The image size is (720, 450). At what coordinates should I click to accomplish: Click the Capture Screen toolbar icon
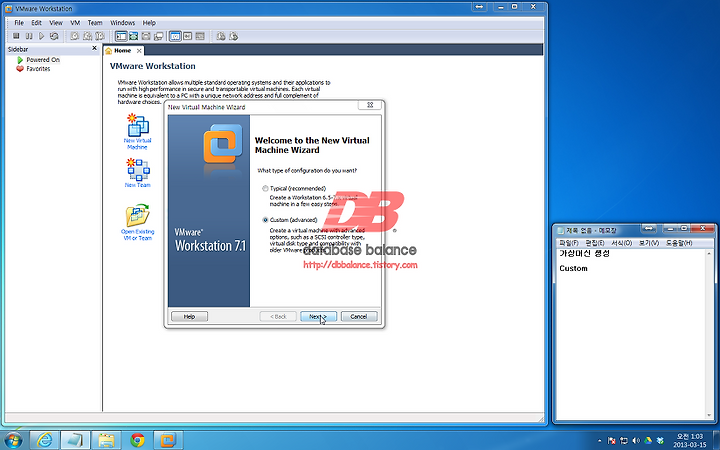tap(221, 36)
